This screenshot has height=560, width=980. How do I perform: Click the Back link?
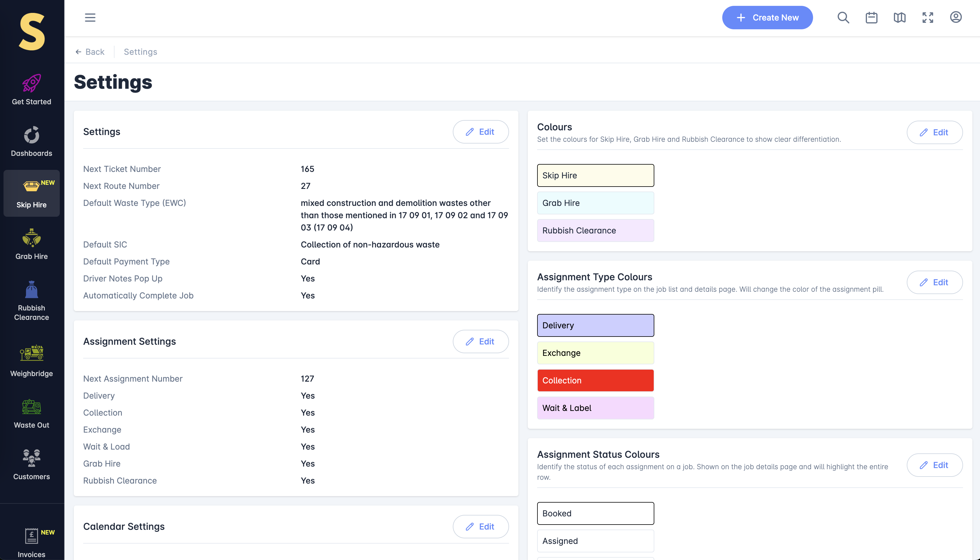pos(90,52)
